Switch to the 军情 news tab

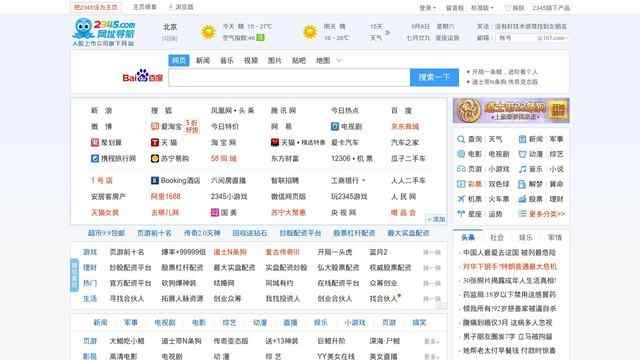click(555, 237)
